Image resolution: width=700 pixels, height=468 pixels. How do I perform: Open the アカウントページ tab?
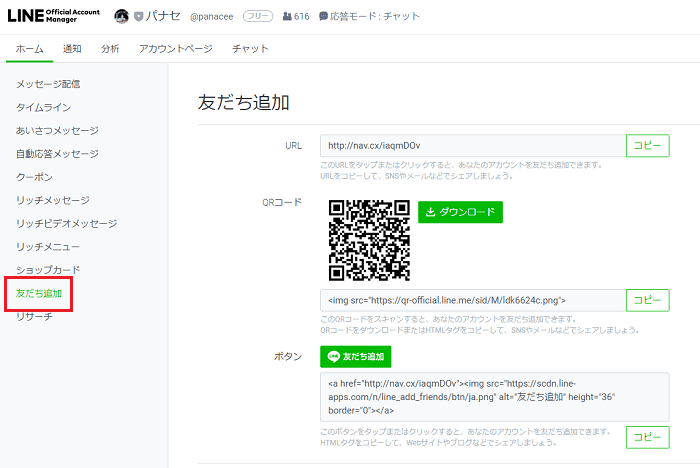tap(175, 49)
